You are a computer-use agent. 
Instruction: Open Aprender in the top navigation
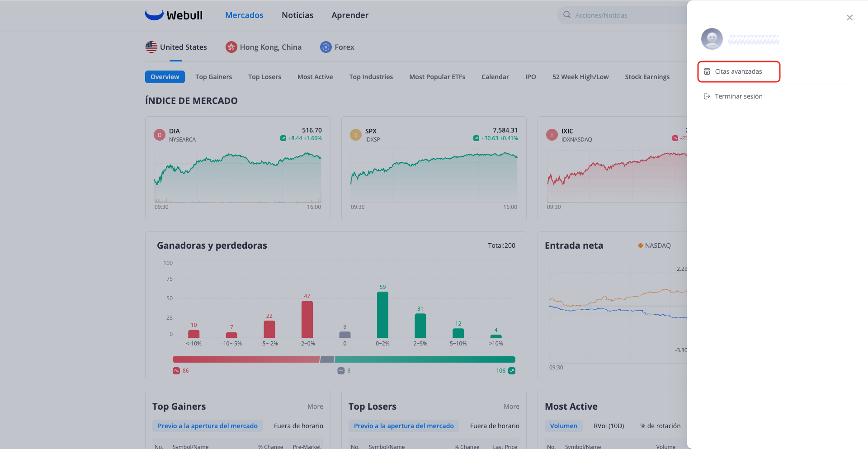tap(350, 15)
